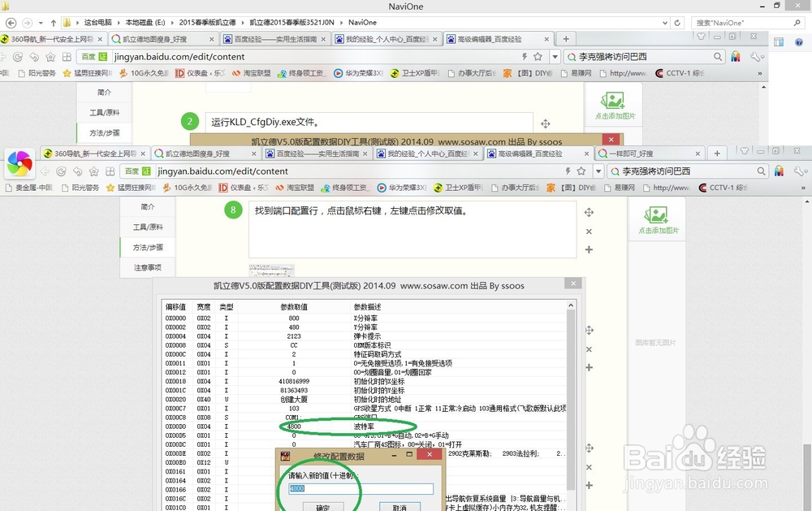Expand address dropdown in rear browser
812x511 pixels.
point(555,57)
